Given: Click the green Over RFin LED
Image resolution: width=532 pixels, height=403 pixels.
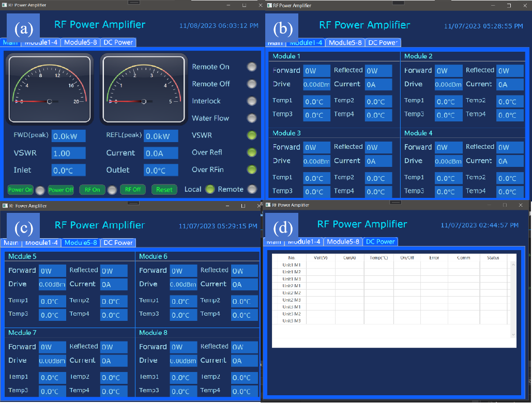Looking at the screenshot, I should pos(252,169).
